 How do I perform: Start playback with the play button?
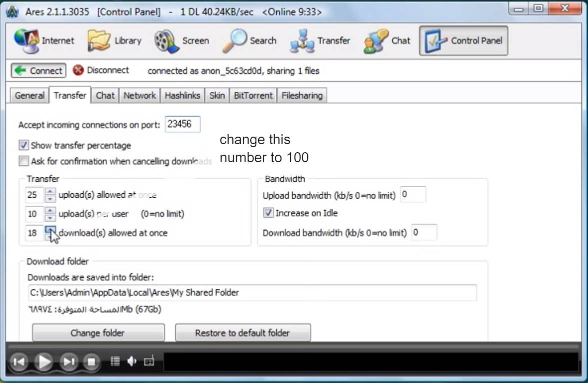click(x=44, y=361)
